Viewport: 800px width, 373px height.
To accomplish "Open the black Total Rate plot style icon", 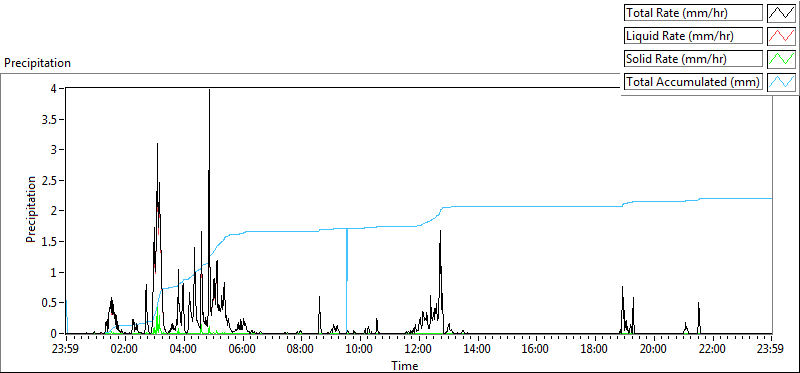I will click(781, 13).
